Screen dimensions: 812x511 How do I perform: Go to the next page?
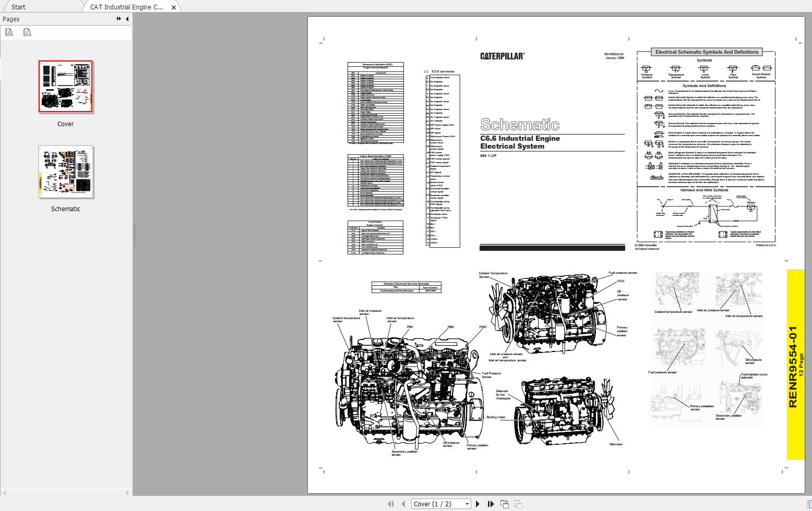[x=477, y=504]
